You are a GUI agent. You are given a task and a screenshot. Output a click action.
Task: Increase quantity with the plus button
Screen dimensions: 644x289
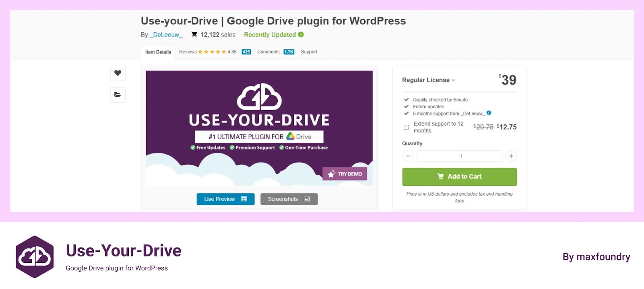(x=511, y=156)
